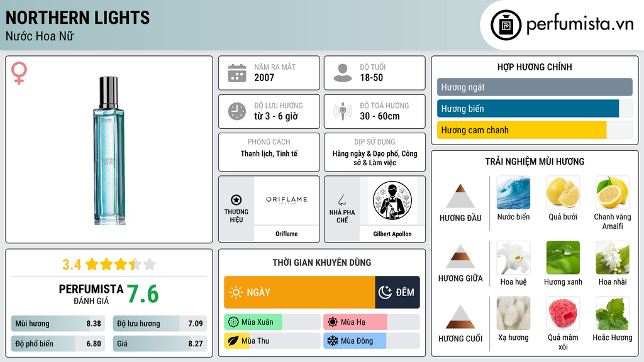The width and height of the screenshot is (644, 362).
Task: Click the perfumista.vn bottle logo icon
Action: (506, 25)
